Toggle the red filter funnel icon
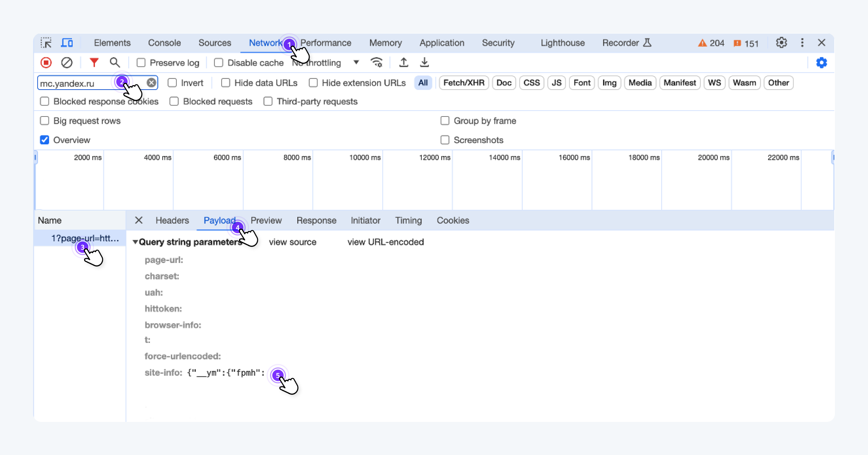This screenshot has height=455, width=868. click(94, 62)
